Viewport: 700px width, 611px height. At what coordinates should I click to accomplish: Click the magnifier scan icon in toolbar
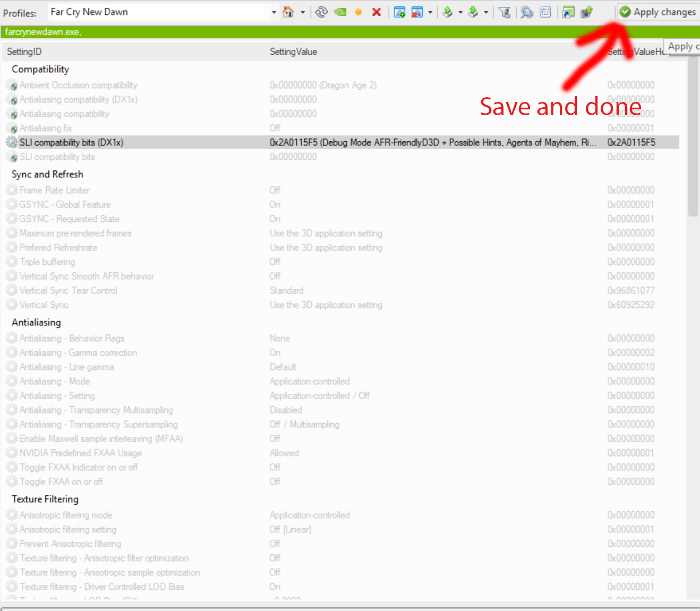pyautogui.click(x=527, y=12)
